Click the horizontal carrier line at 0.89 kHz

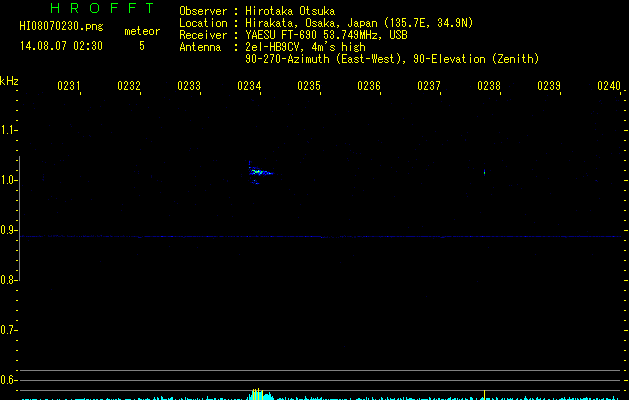(x=321, y=237)
